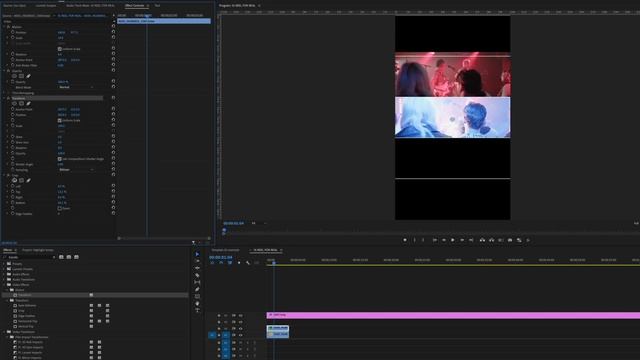Toggle Use Composition's Shutter Angle checkbox
The width and height of the screenshot is (640, 360).
[x=60, y=159]
